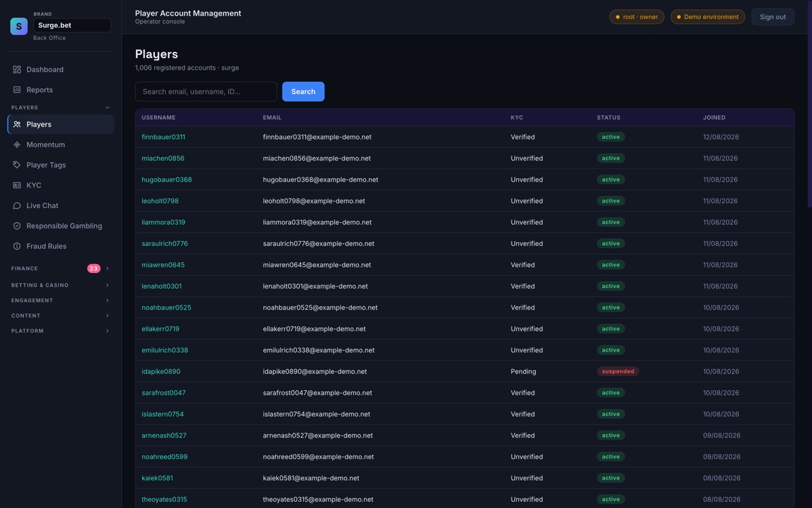The height and width of the screenshot is (508, 812).
Task: Click the root · owner badge
Action: click(637, 17)
